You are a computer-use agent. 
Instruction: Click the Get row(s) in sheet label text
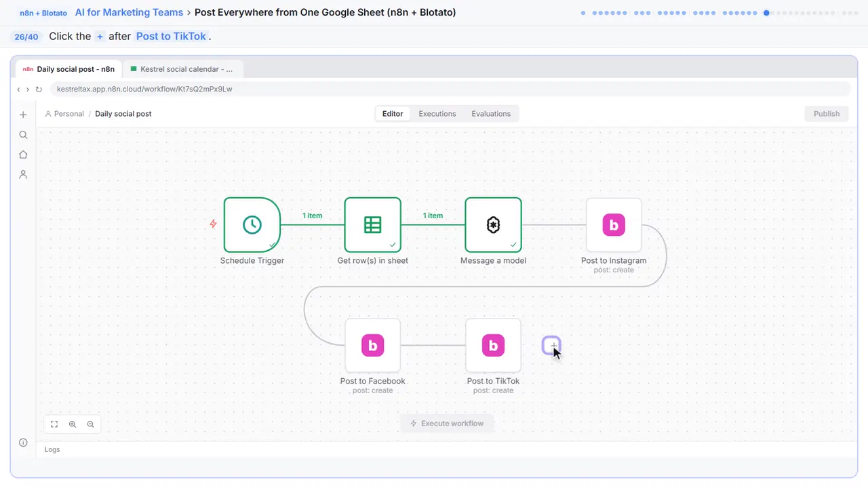(373, 260)
